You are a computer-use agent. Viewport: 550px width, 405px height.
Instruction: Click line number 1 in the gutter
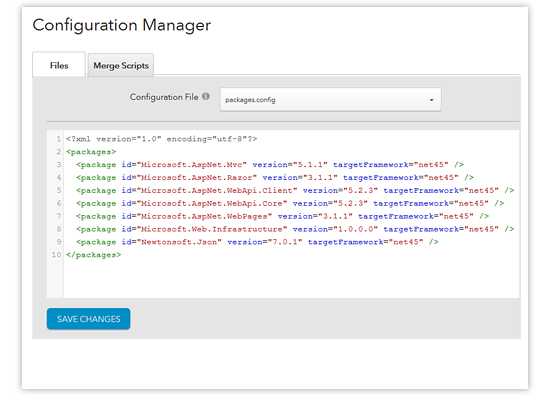pyautogui.click(x=59, y=139)
